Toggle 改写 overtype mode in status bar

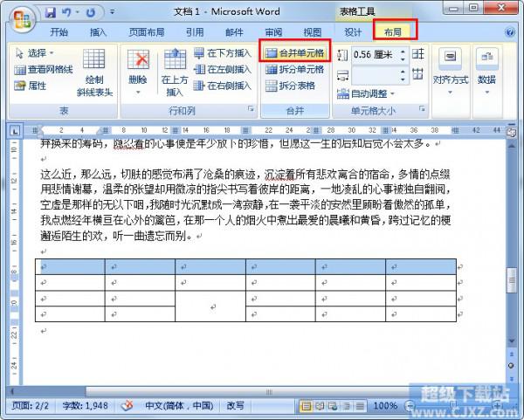coord(236,406)
